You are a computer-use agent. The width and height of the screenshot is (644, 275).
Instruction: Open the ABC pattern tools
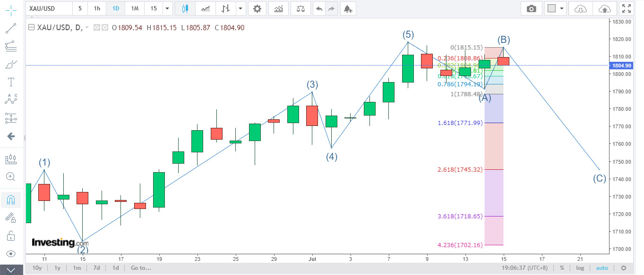tap(11, 100)
